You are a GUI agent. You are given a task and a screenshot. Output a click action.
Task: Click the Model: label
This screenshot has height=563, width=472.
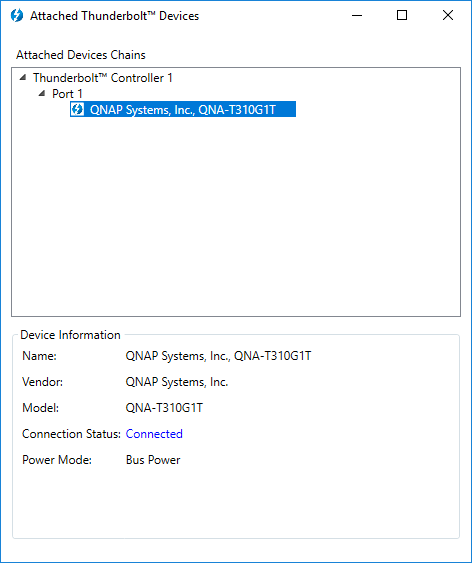[x=41, y=408]
